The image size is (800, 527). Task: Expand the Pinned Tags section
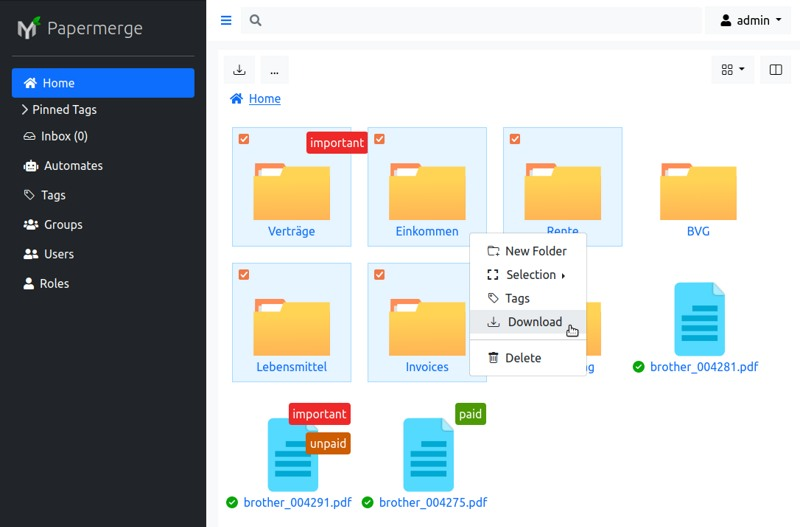[64, 110]
